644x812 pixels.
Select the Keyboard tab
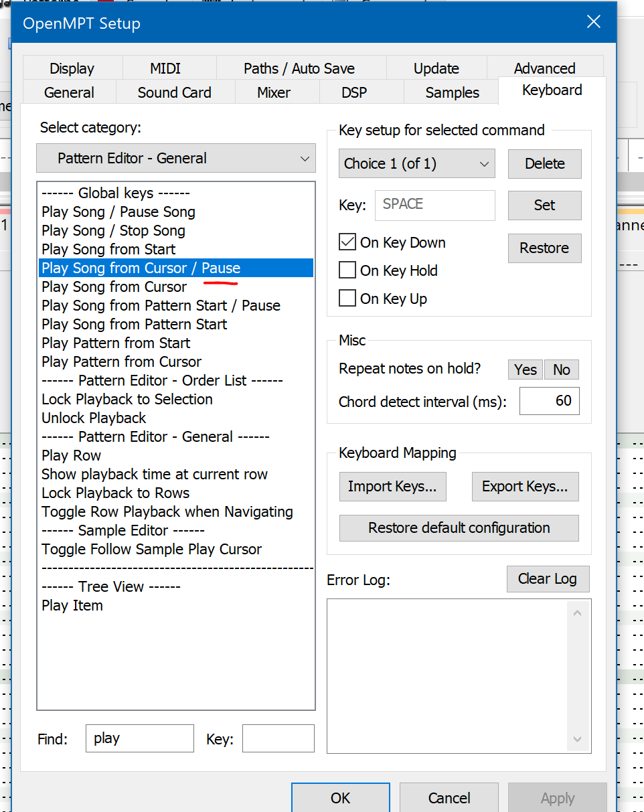552,90
